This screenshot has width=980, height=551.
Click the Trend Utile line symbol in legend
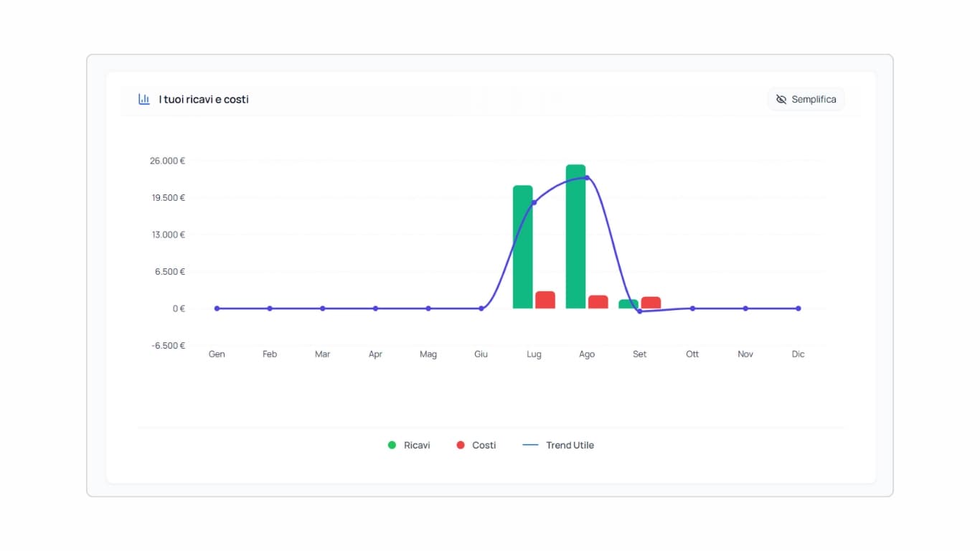(x=529, y=445)
